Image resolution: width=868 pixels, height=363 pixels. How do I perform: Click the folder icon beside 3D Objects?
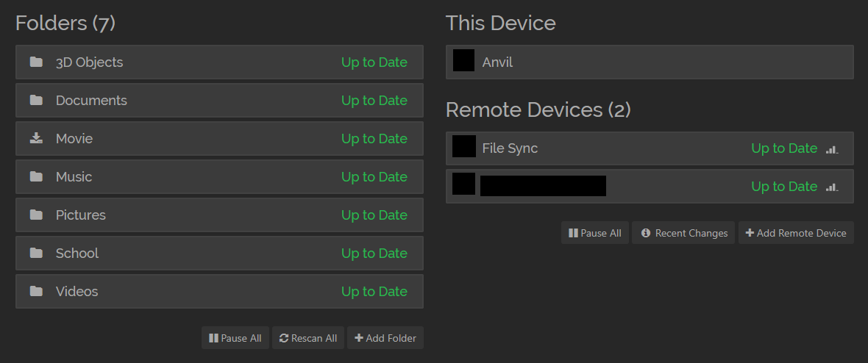(x=36, y=62)
